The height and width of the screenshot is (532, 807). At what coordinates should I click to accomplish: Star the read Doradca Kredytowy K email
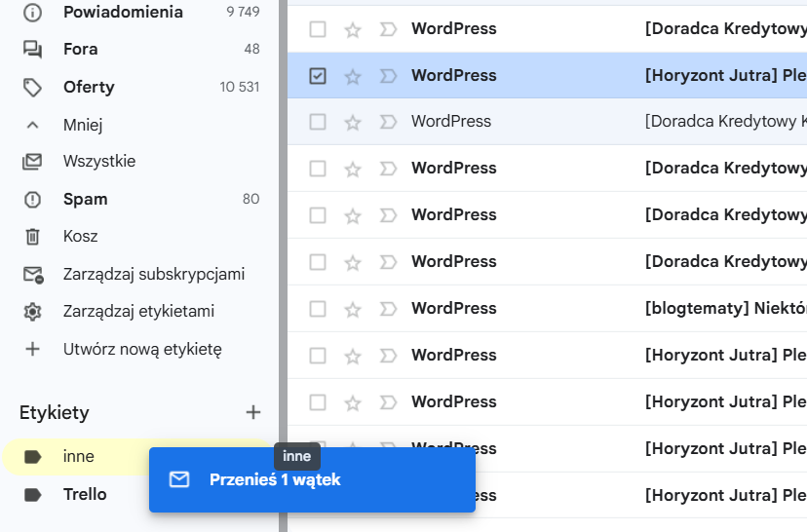pos(353,123)
